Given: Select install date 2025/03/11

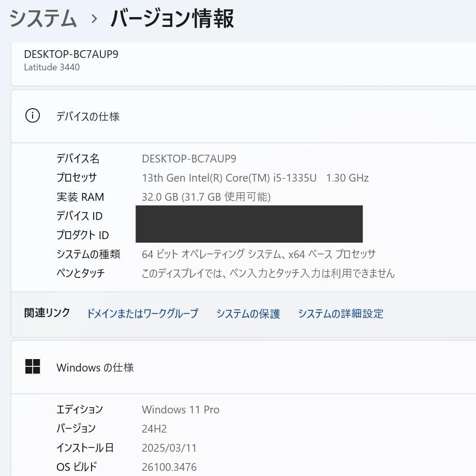Looking at the screenshot, I should (x=169, y=448).
